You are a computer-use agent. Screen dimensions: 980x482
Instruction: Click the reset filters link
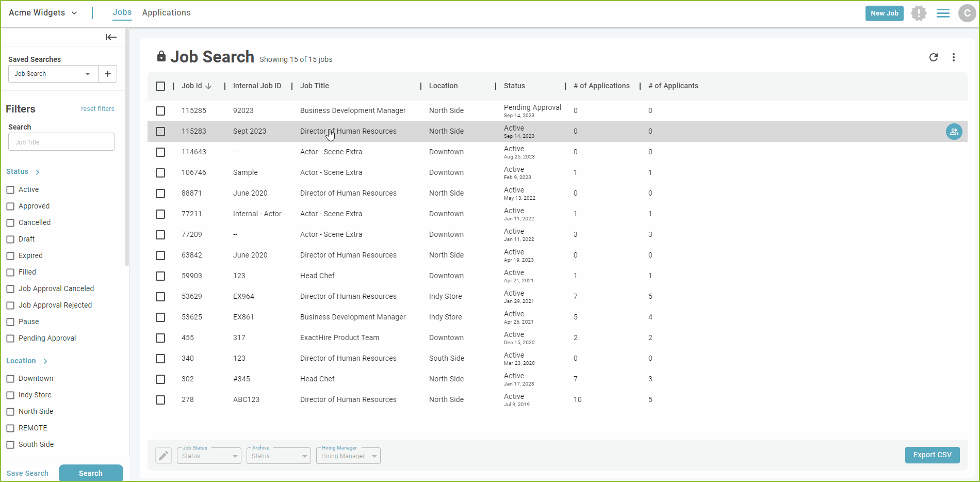pyautogui.click(x=97, y=109)
